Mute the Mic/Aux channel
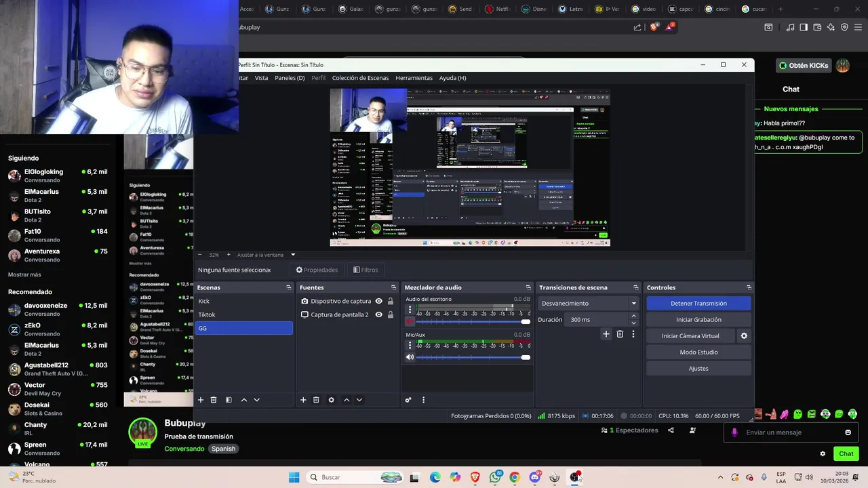The width and height of the screenshot is (868, 488). click(x=410, y=357)
